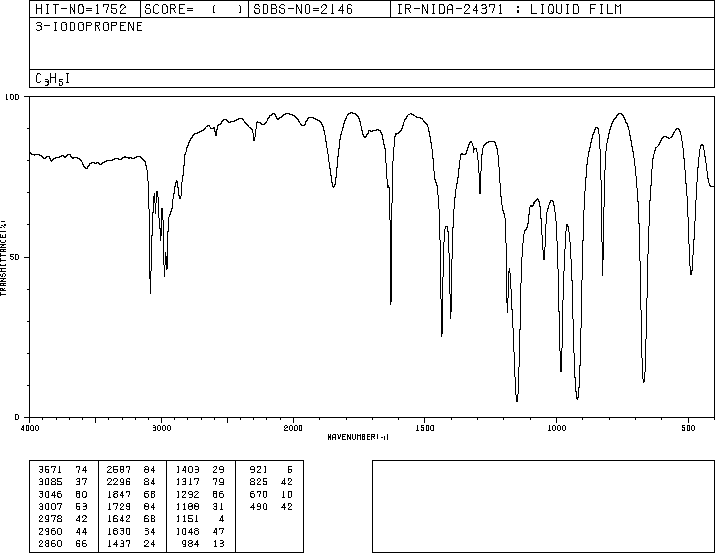Click transmittance value 6 beside 921

point(290,470)
